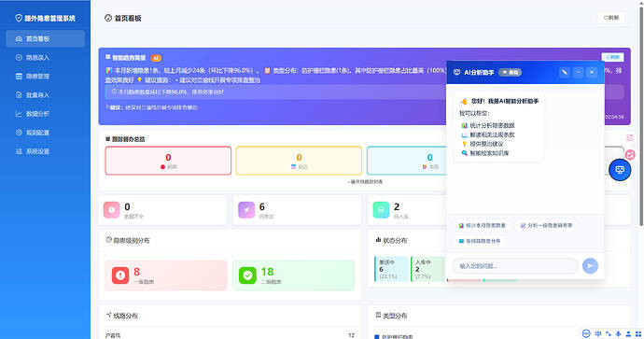Click the red alert icon for 一级隐患 8
Screen dimensions: 644x339
(120, 275)
